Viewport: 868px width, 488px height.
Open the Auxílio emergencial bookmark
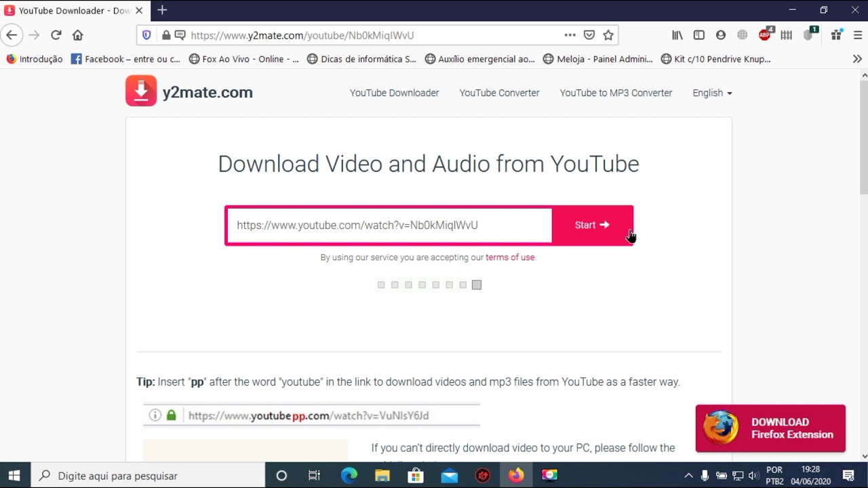[480, 59]
